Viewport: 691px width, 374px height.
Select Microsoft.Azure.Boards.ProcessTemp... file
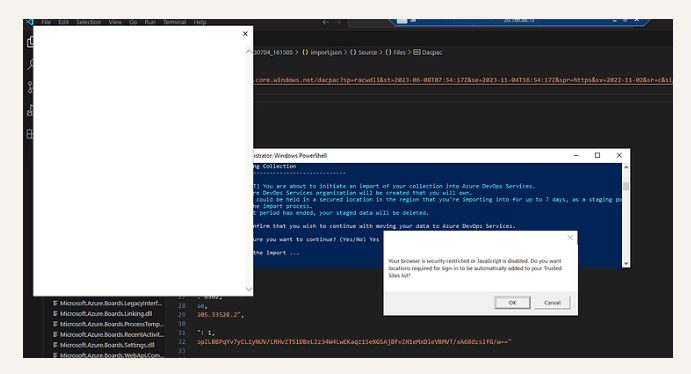tap(108, 324)
